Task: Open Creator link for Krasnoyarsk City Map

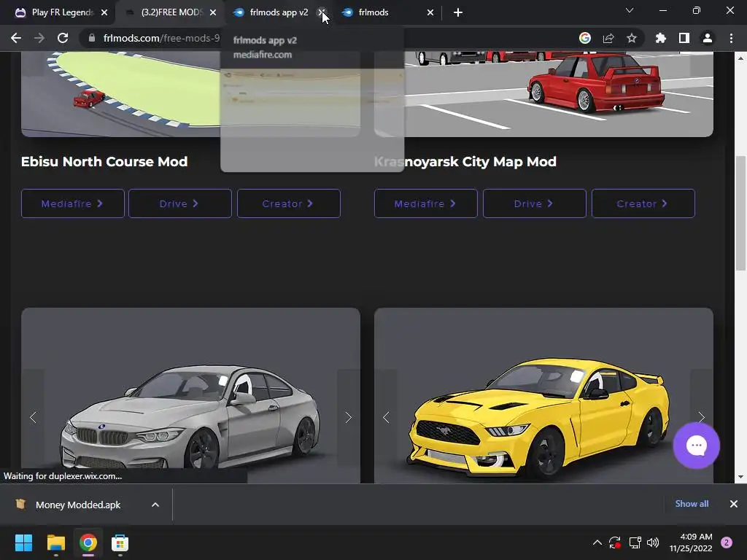Action: (x=643, y=203)
